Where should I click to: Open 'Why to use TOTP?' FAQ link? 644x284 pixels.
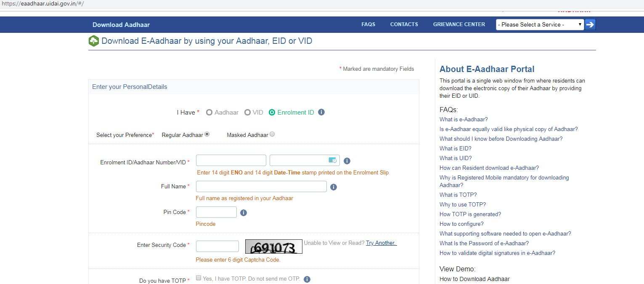(x=463, y=204)
